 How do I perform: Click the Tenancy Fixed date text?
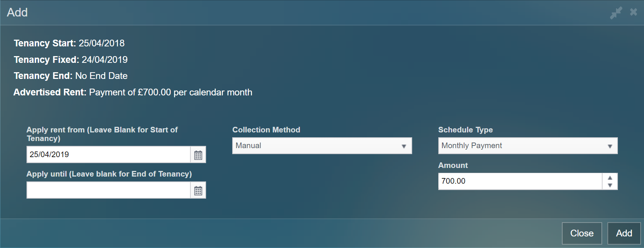coord(105,60)
